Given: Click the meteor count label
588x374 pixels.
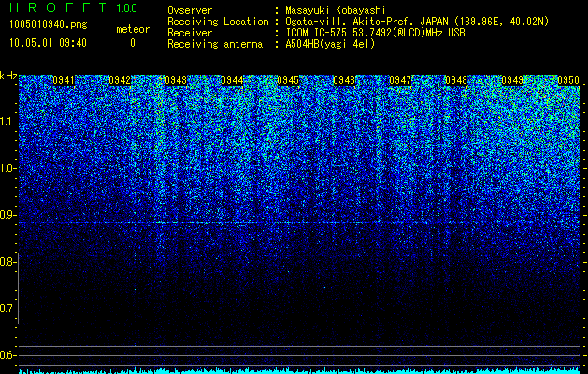Looking at the screenshot, I should click(x=133, y=29).
